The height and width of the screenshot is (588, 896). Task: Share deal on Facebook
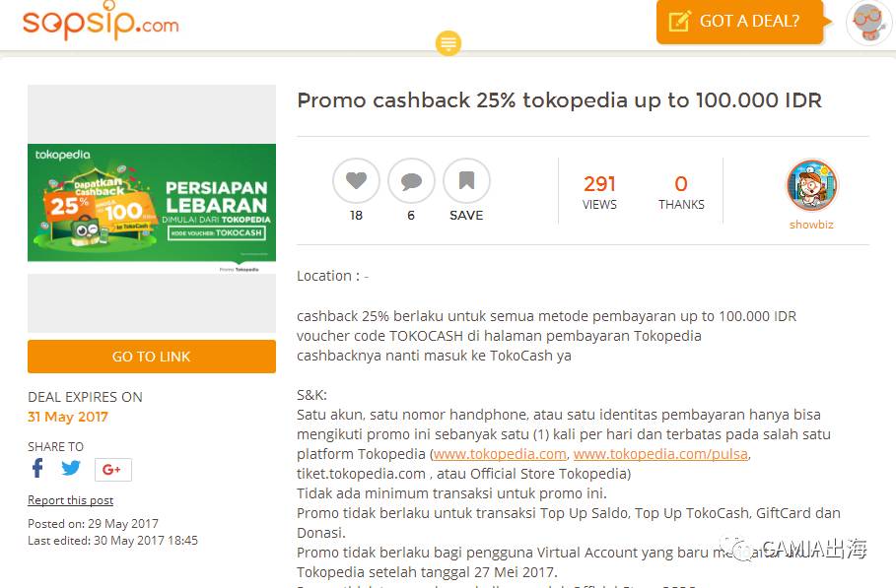pyautogui.click(x=37, y=469)
